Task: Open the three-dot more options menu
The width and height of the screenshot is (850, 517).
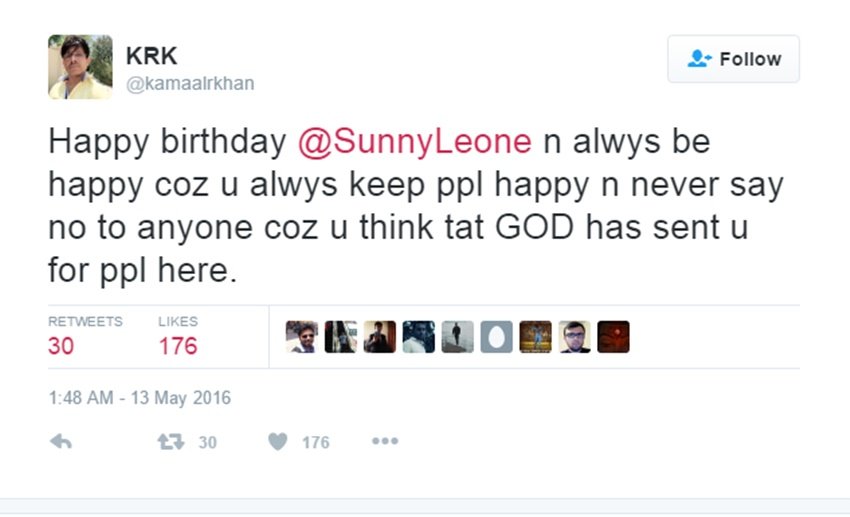Action: click(385, 441)
